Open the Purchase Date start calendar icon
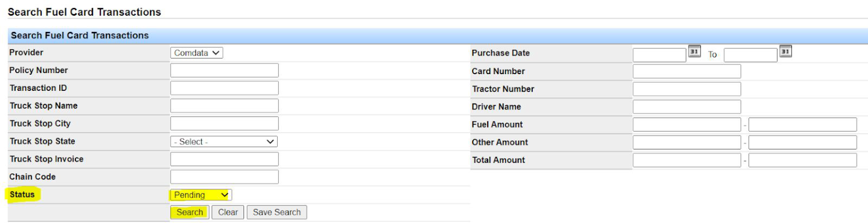The width and height of the screenshot is (868, 223). 694,52
